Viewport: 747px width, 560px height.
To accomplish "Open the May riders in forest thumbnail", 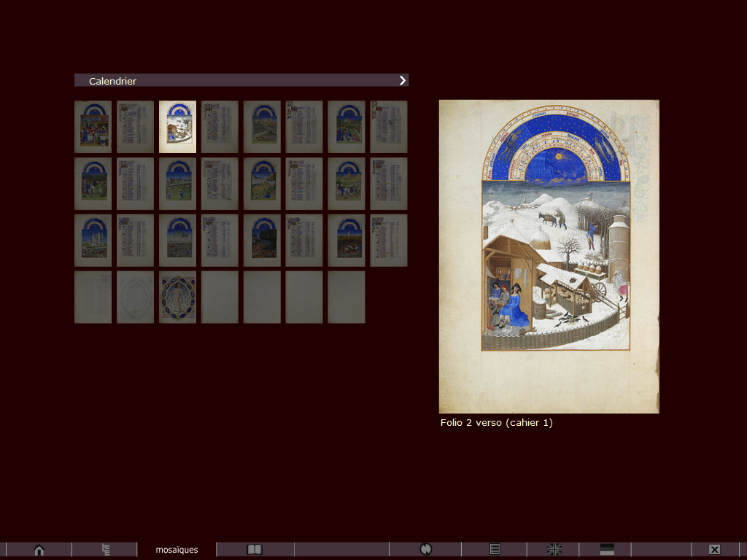I will coord(93,184).
